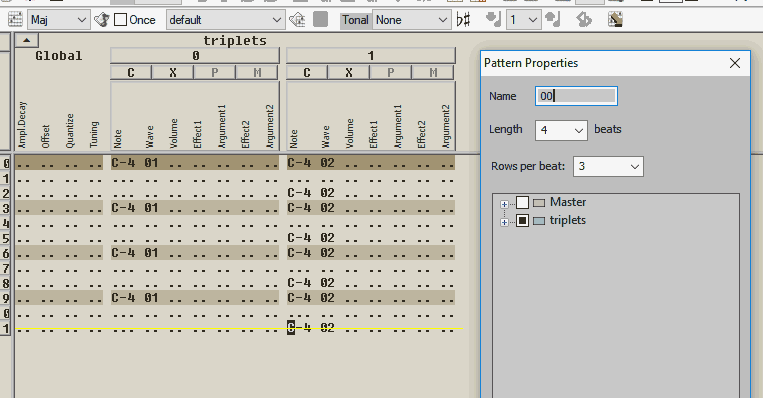Click the rotate notes icon near toolbar end

point(584,20)
